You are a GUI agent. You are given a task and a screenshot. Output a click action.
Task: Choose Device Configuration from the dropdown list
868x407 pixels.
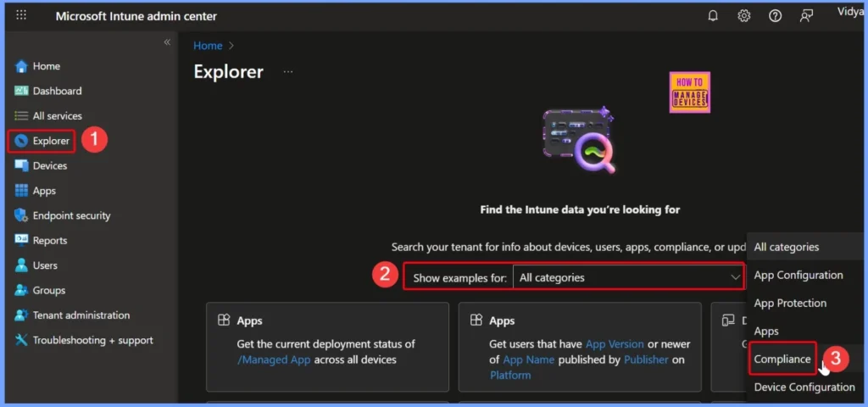pyautogui.click(x=804, y=387)
